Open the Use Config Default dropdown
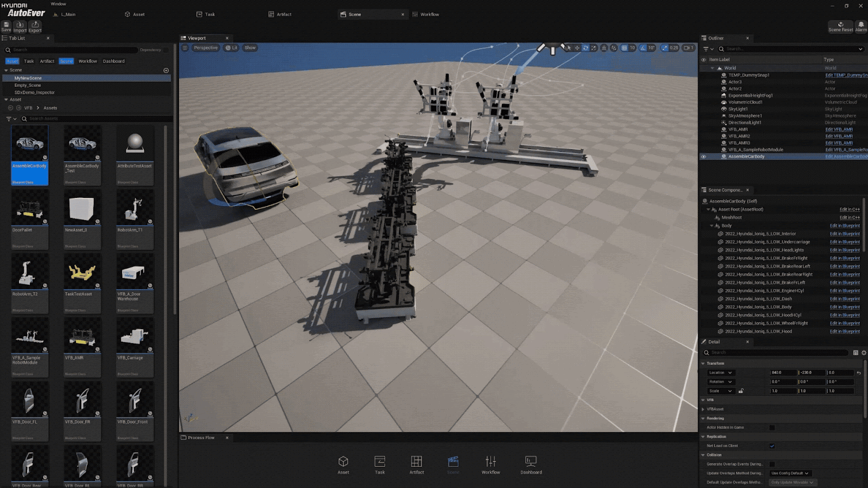 click(x=790, y=473)
